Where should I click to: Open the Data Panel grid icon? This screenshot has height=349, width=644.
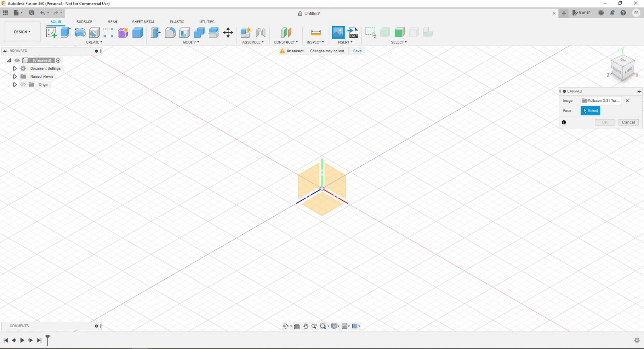[x=5, y=13]
